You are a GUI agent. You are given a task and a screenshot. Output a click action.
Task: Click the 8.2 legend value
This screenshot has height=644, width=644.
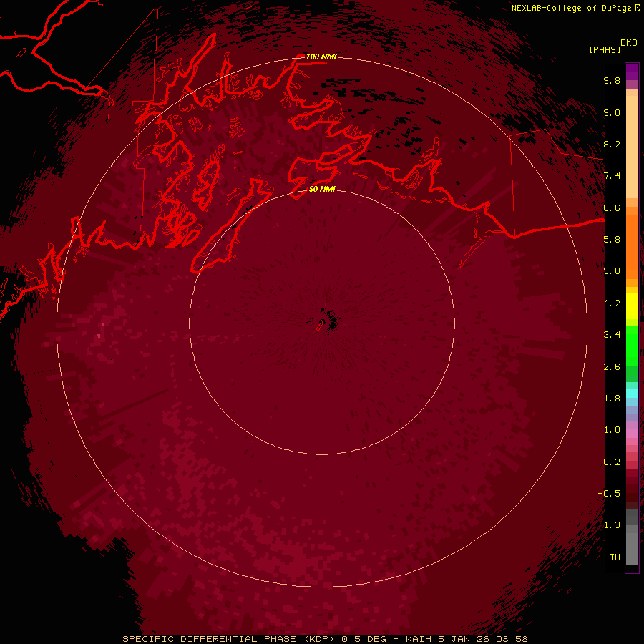tap(612, 144)
